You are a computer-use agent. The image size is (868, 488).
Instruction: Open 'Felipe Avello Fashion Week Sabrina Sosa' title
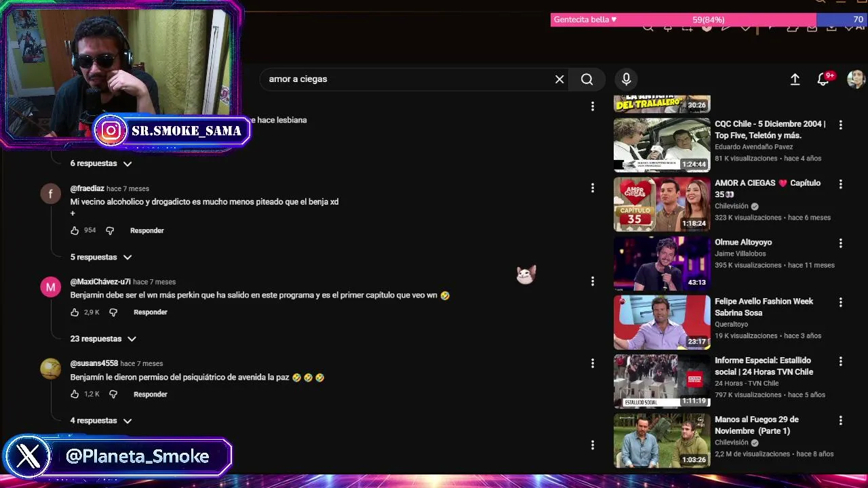764,307
